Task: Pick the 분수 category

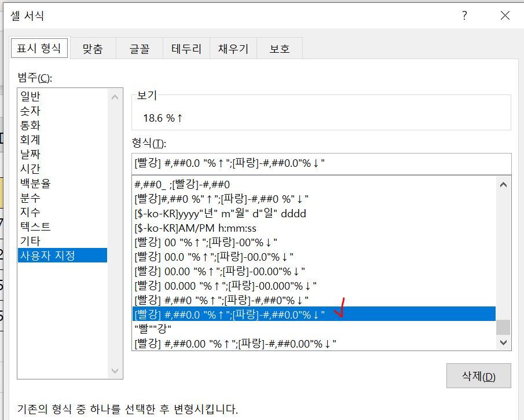Action: tap(63, 198)
